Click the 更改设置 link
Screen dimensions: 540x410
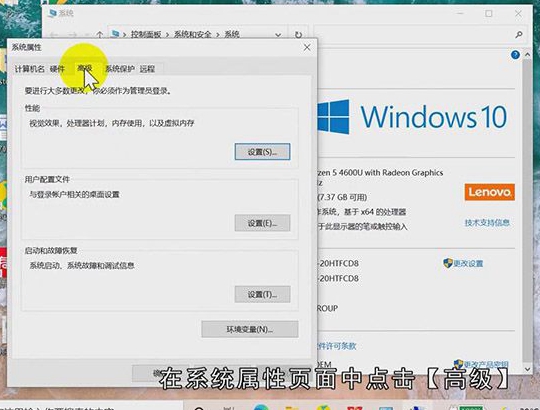(x=468, y=264)
